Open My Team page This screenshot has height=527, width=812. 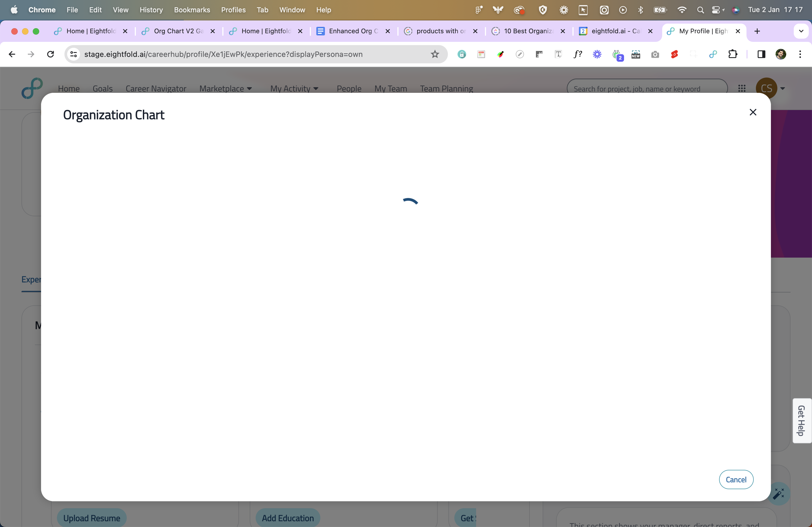(x=391, y=89)
